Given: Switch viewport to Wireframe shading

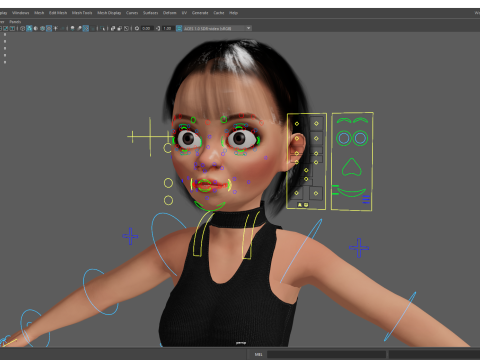Looking at the screenshot, I should [22, 28].
